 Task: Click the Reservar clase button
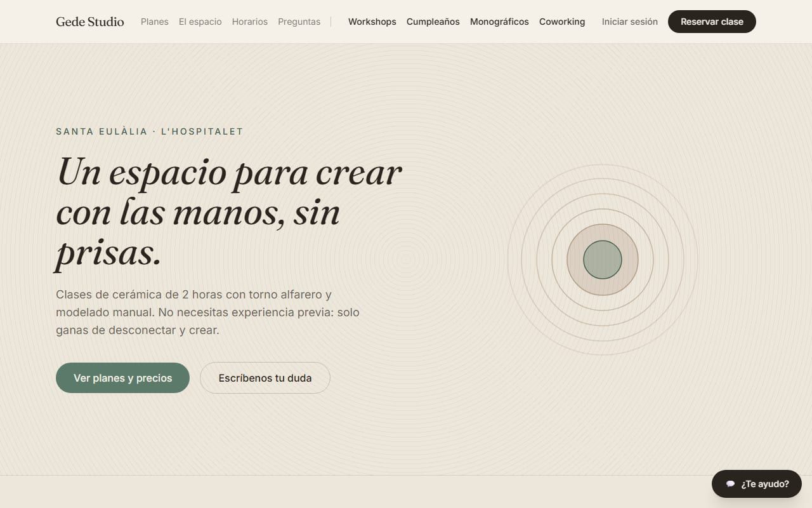point(712,22)
